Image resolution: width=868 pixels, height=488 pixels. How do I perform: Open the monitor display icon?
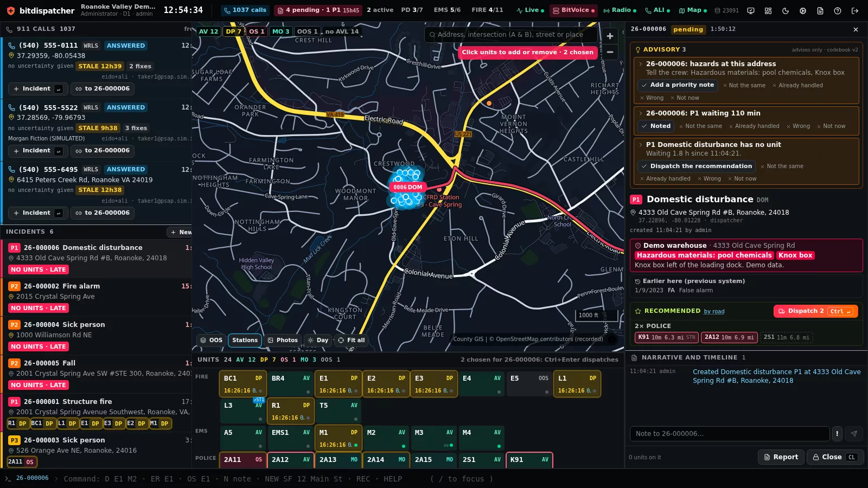(751, 10)
